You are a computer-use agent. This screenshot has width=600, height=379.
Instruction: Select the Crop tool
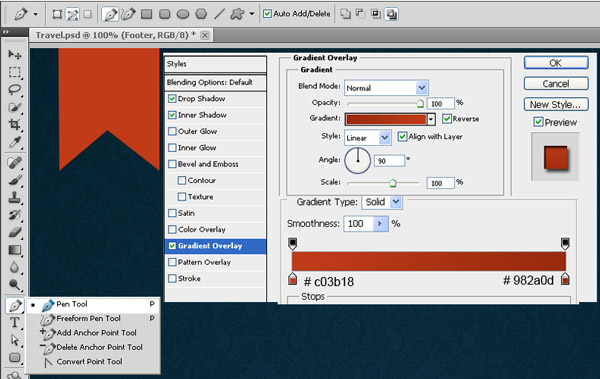(15, 124)
